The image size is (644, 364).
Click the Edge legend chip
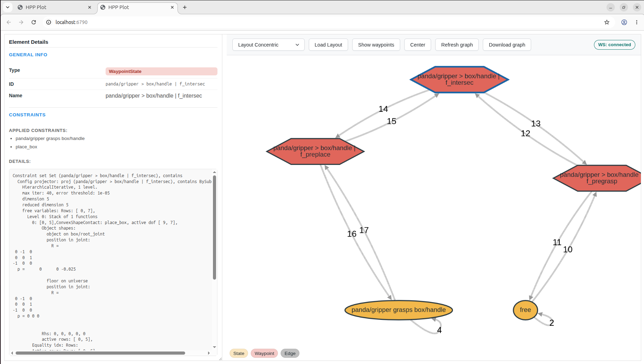pyautogui.click(x=290, y=353)
